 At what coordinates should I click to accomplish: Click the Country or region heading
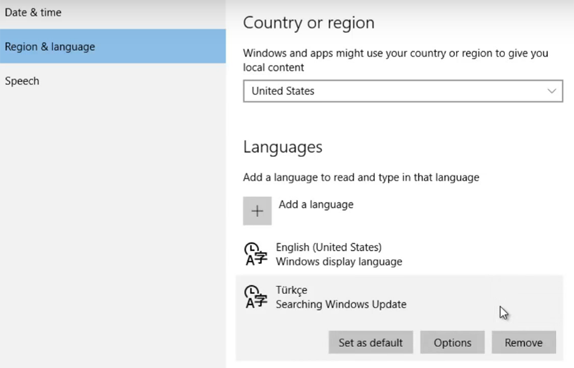309,23
